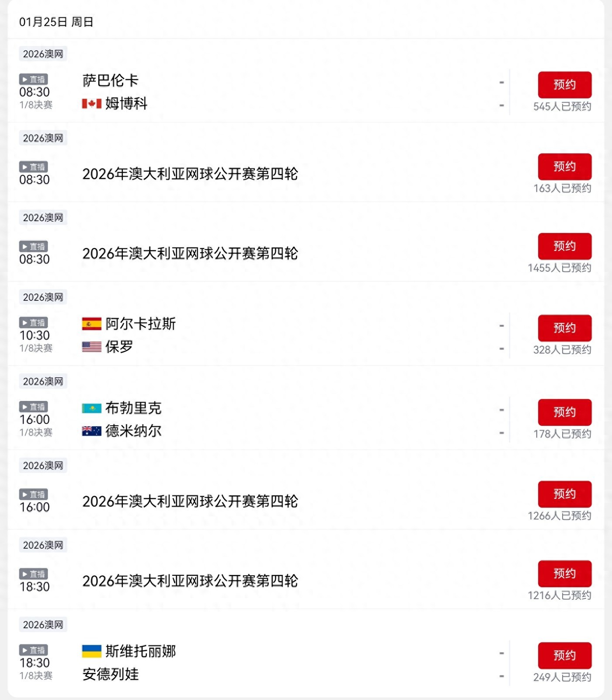Reserve the stream with 163 reservations
612x700 pixels.
564,167
